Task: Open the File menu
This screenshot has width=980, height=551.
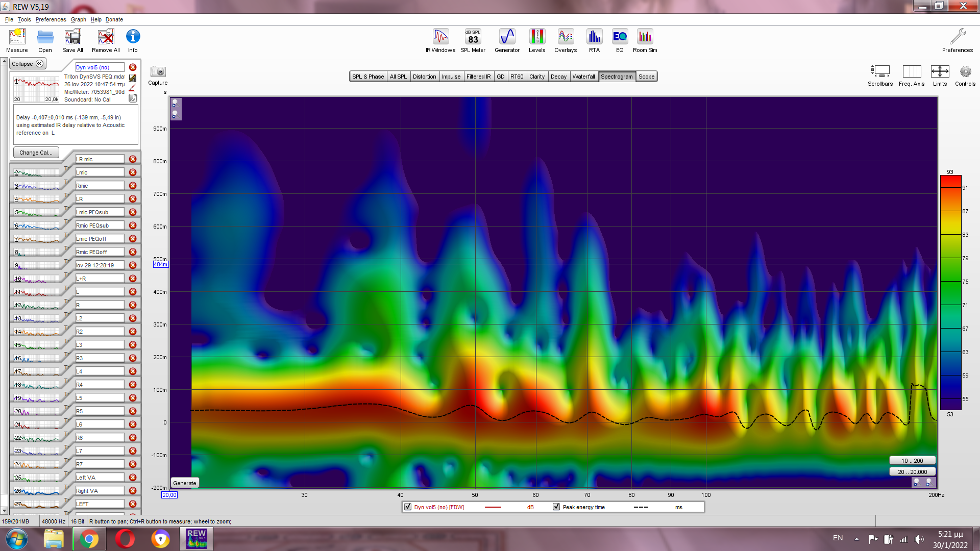Action: pyautogui.click(x=9, y=19)
